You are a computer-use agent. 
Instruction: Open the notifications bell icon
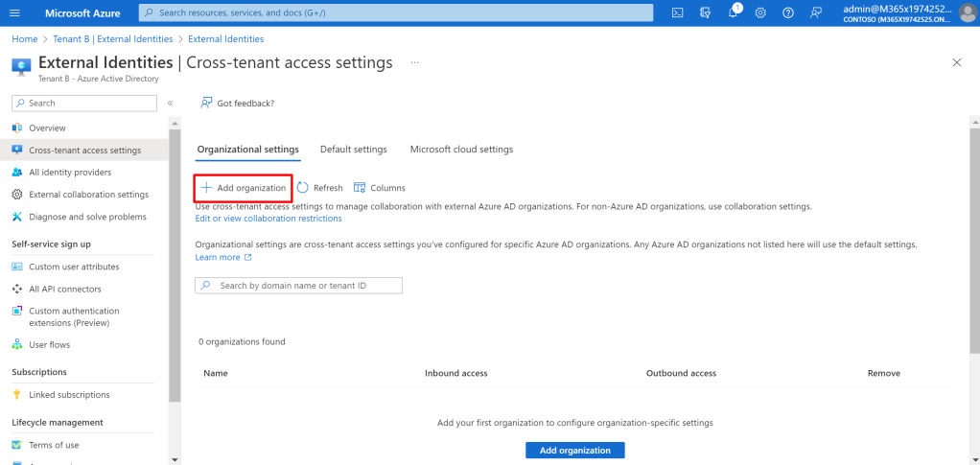(733, 12)
